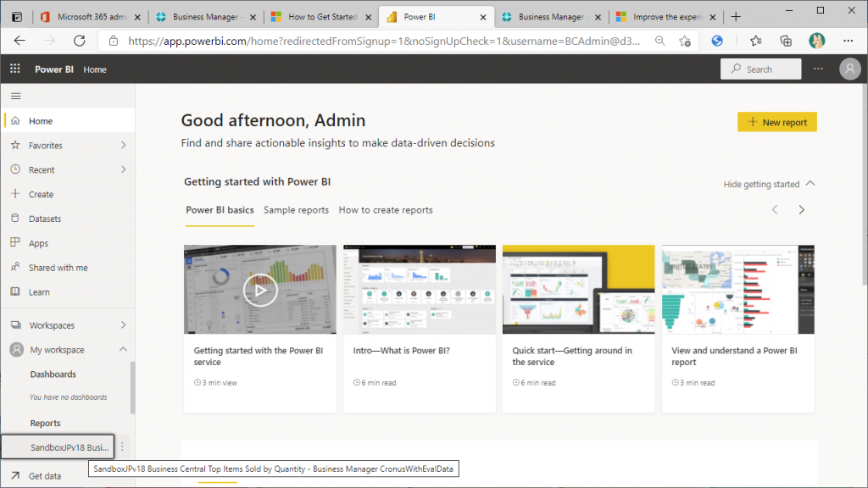Click the navigation pane scrollbar
This screenshot has width=868, height=488.
[x=132, y=387]
